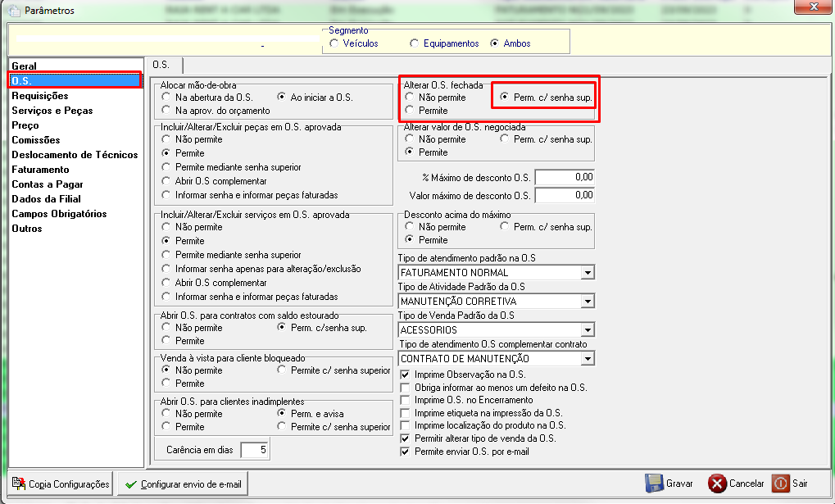Viewport: 835px width, 504px height.
Task: Enable 'Imprime O.S. no Encerramento' checkbox
Action: click(x=406, y=400)
